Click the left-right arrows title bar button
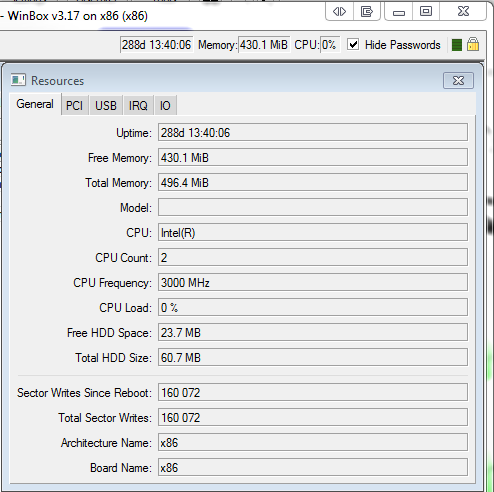 pyautogui.click(x=339, y=12)
